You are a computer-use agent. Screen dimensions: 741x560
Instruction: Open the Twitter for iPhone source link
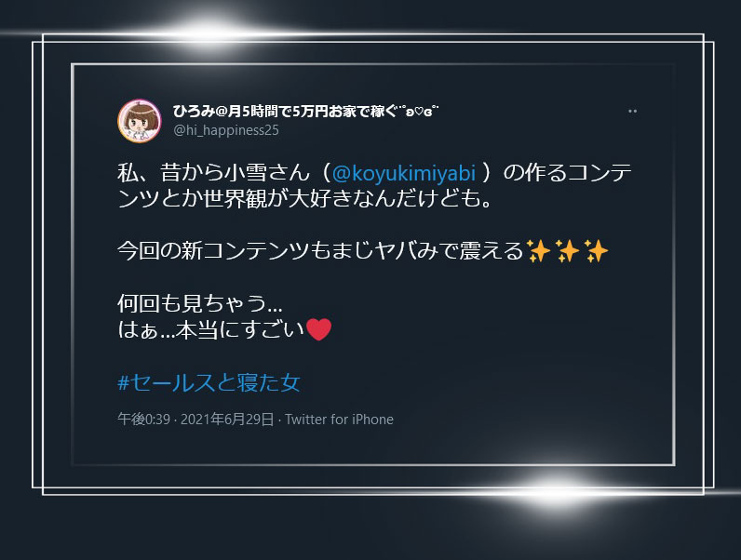click(x=339, y=420)
